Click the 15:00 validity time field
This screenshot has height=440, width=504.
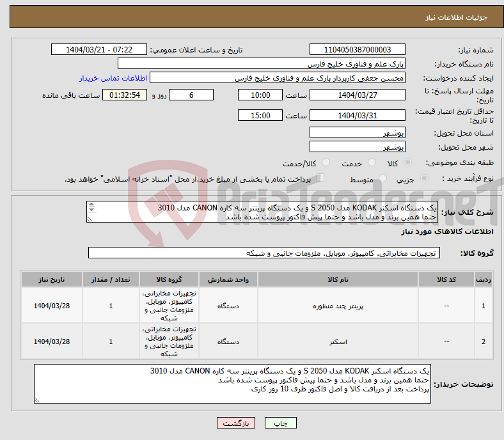click(x=260, y=115)
